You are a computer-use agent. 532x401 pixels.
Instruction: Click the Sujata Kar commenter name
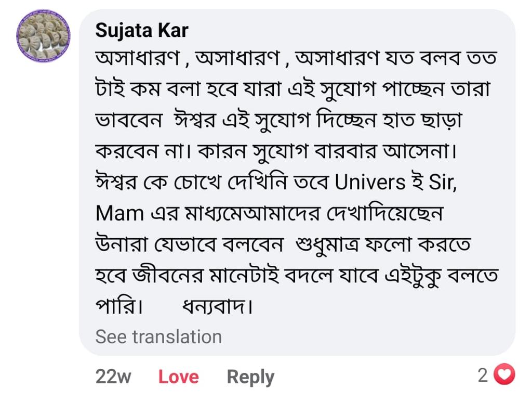pyautogui.click(x=141, y=31)
